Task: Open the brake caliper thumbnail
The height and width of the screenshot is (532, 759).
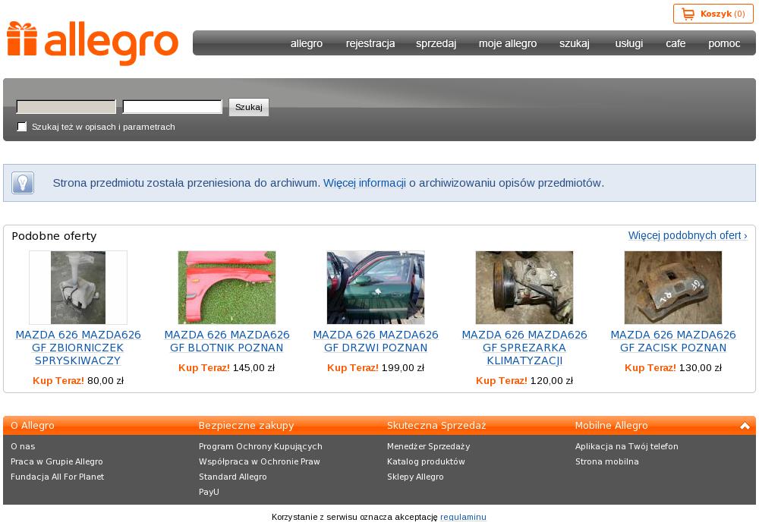Action: (x=672, y=288)
